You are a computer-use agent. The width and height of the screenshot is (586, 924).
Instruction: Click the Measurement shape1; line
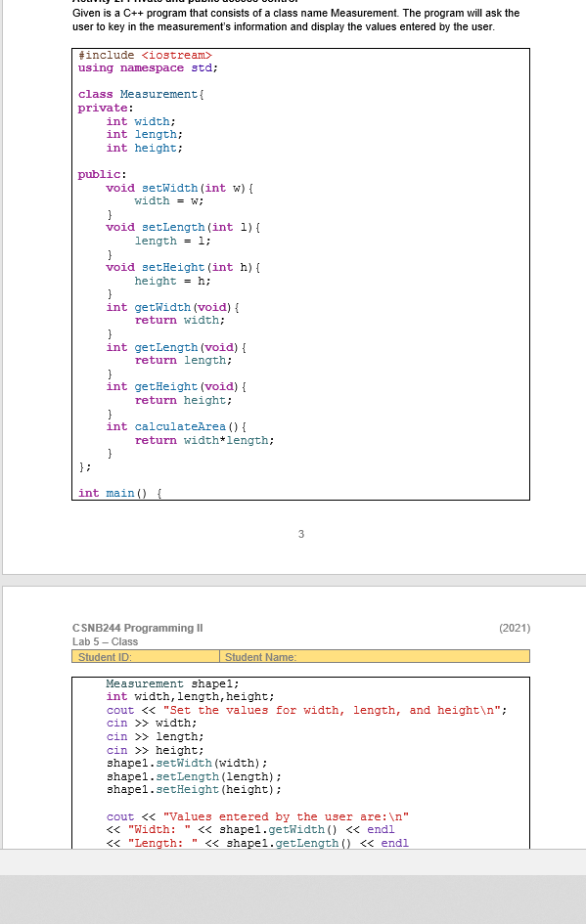click(x=173, y=683)
